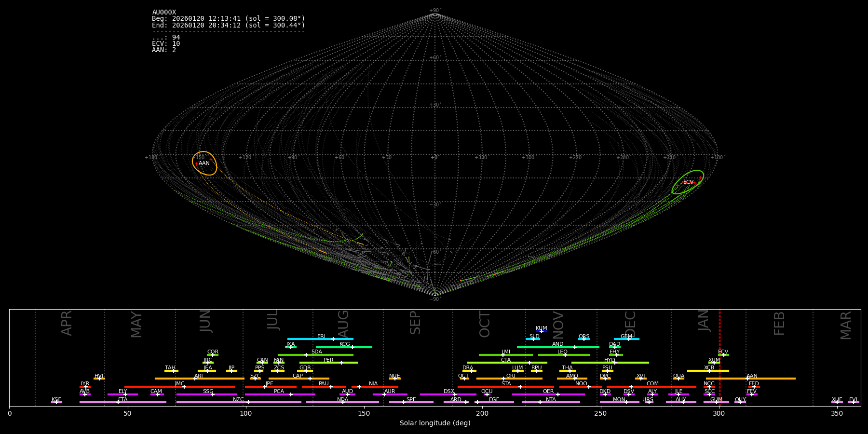Screen dimensions: 868x434
Task: Select the XHE shower label
Action: [x=837, y=400]
